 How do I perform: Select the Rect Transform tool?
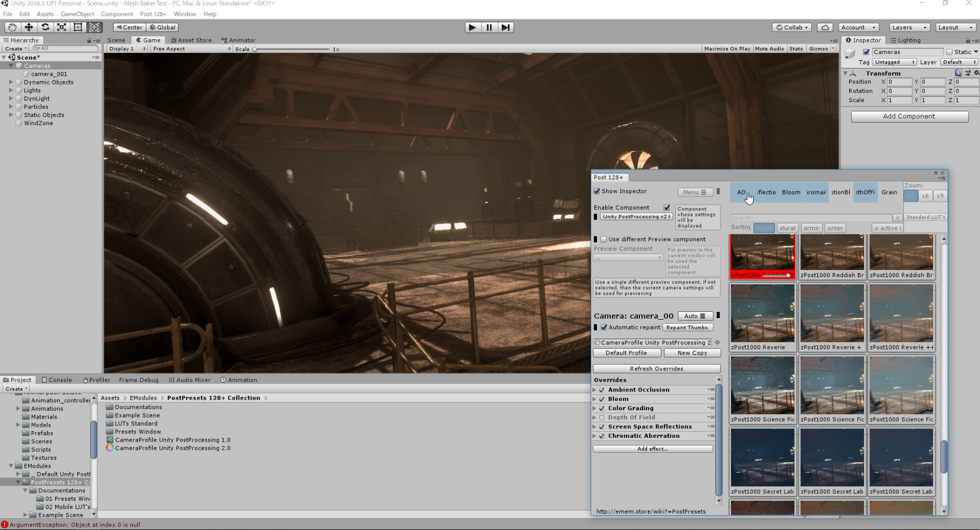pos(78,27)
